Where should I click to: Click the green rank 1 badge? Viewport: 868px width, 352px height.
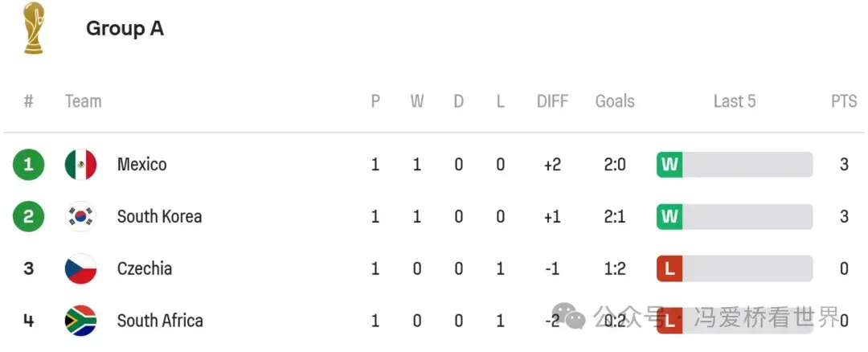28,165
